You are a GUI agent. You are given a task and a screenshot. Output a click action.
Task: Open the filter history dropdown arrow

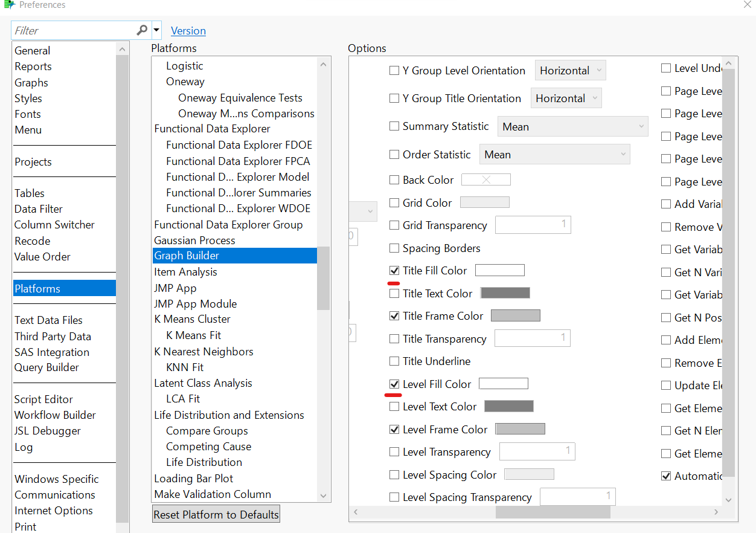156,30
